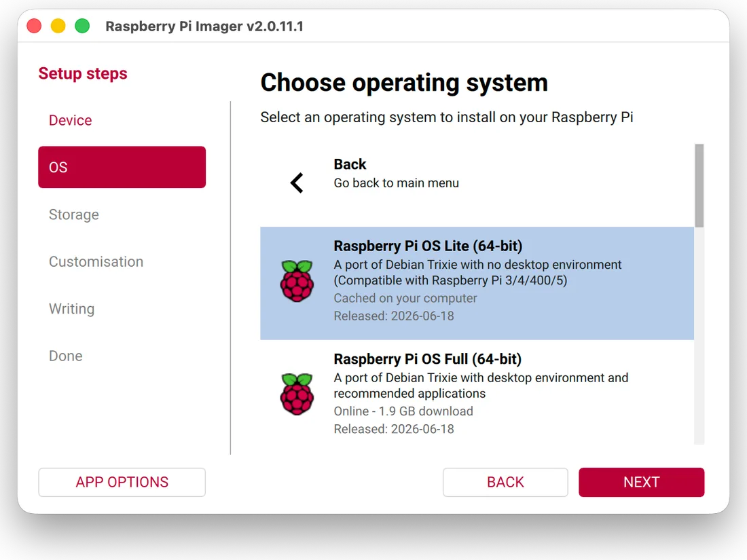Choose Raspberry Pi OS Full (64-bit)
747x560 pixels.
477,392
